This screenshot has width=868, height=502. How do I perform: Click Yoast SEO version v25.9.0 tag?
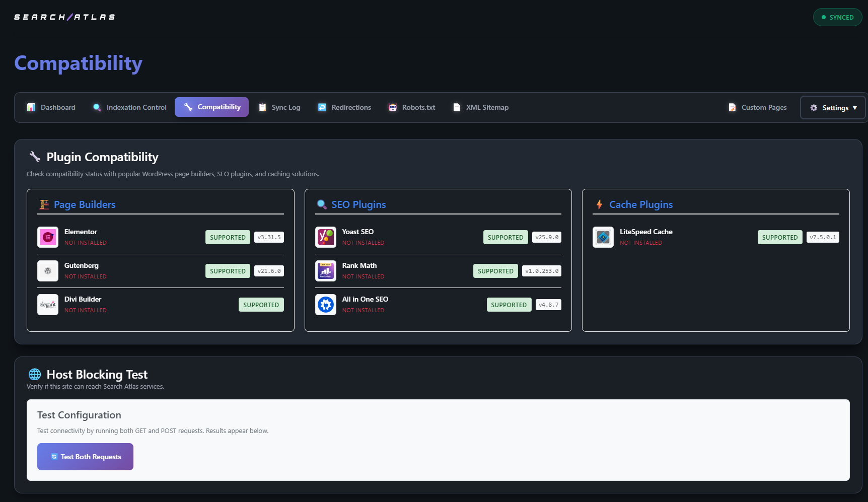[x=547, y=237]
